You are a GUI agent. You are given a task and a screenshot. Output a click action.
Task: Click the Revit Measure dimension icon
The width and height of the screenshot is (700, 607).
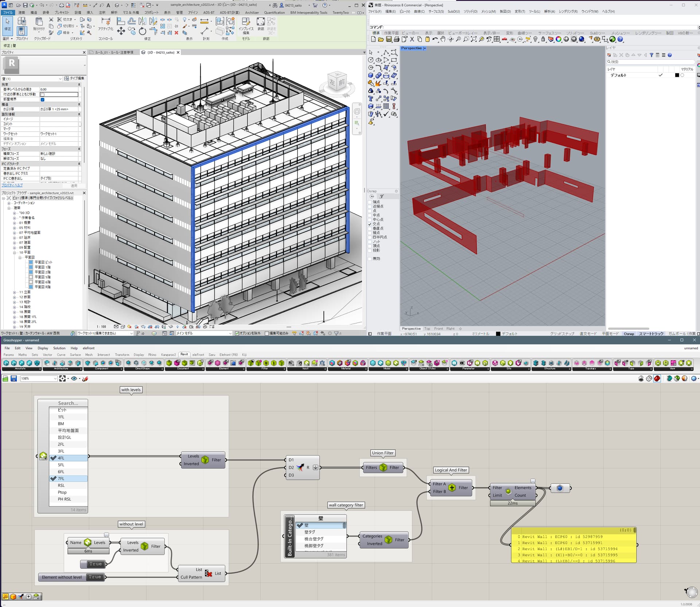[x=205, y=21]
